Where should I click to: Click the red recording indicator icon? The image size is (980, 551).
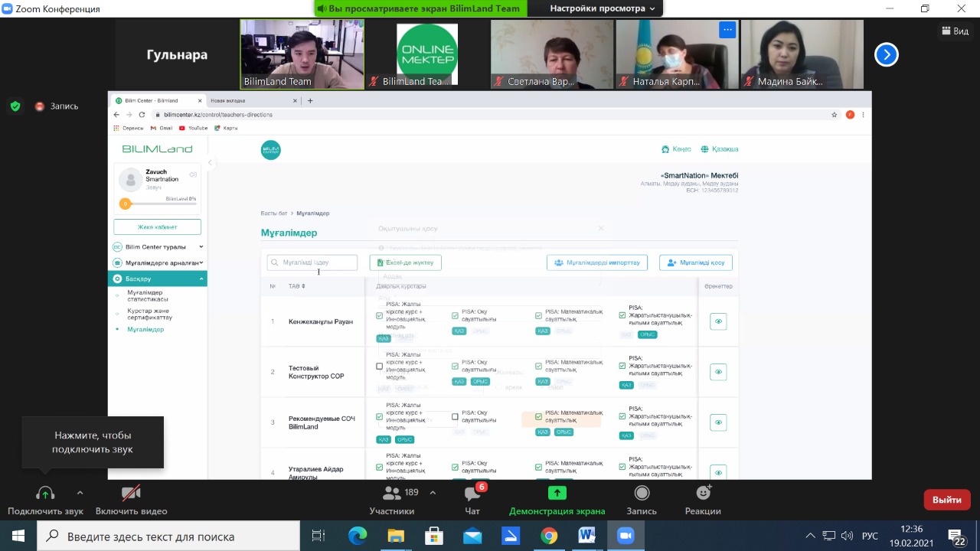tap(40, 106)
